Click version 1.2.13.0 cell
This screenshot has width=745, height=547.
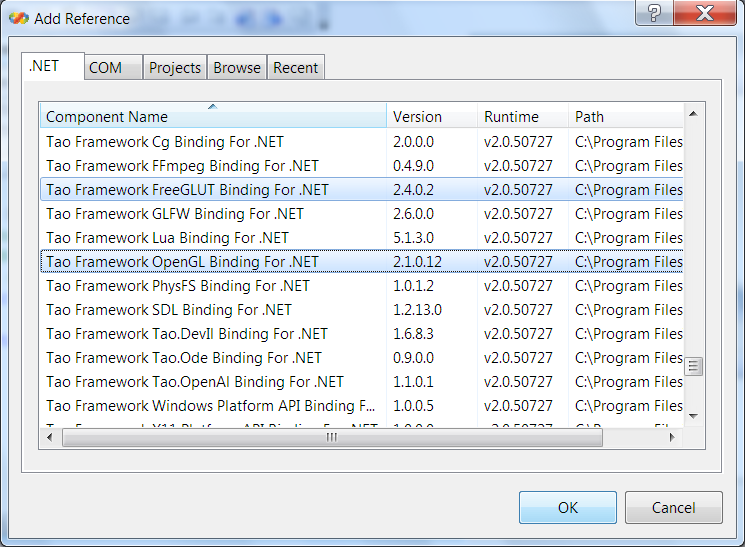[417, 310]
